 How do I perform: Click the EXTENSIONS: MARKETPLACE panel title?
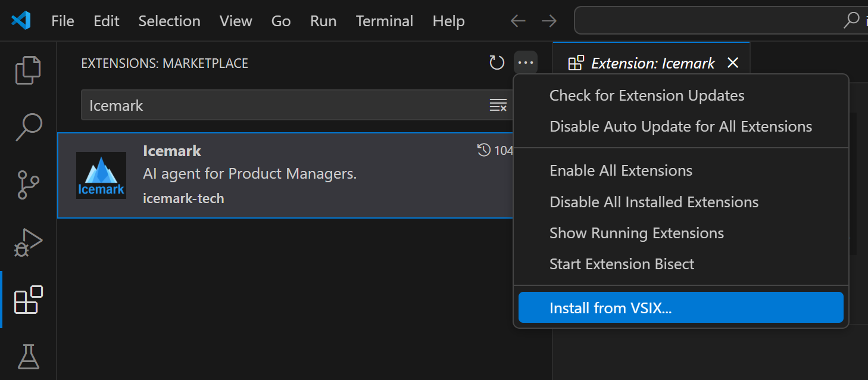165,63
